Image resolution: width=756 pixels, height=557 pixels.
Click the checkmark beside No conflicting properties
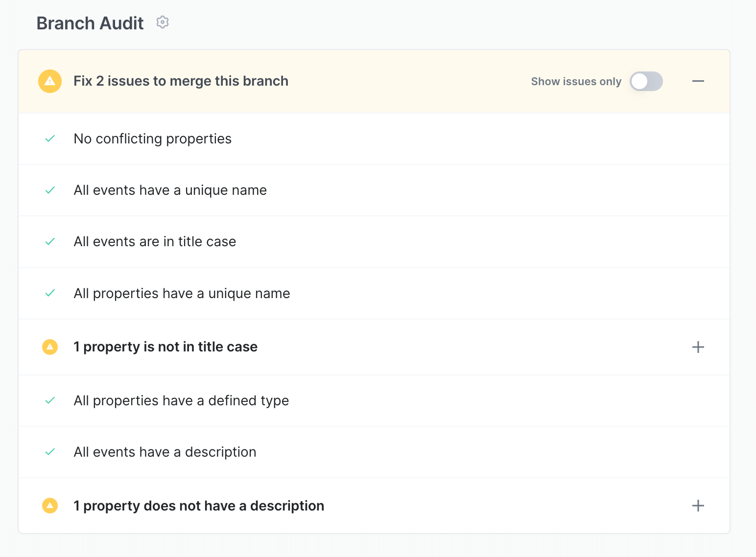(49, 139)
